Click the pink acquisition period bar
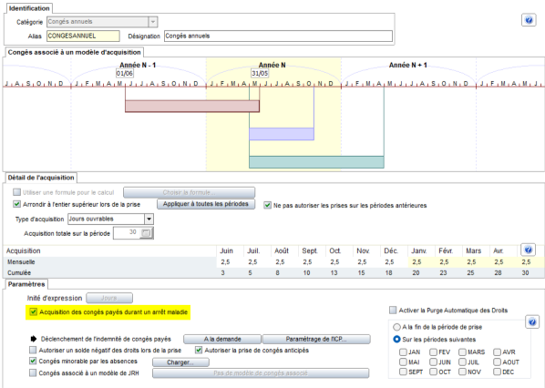Image resolution: width=545 pixels, height=388 pixels. coord(192,106)
